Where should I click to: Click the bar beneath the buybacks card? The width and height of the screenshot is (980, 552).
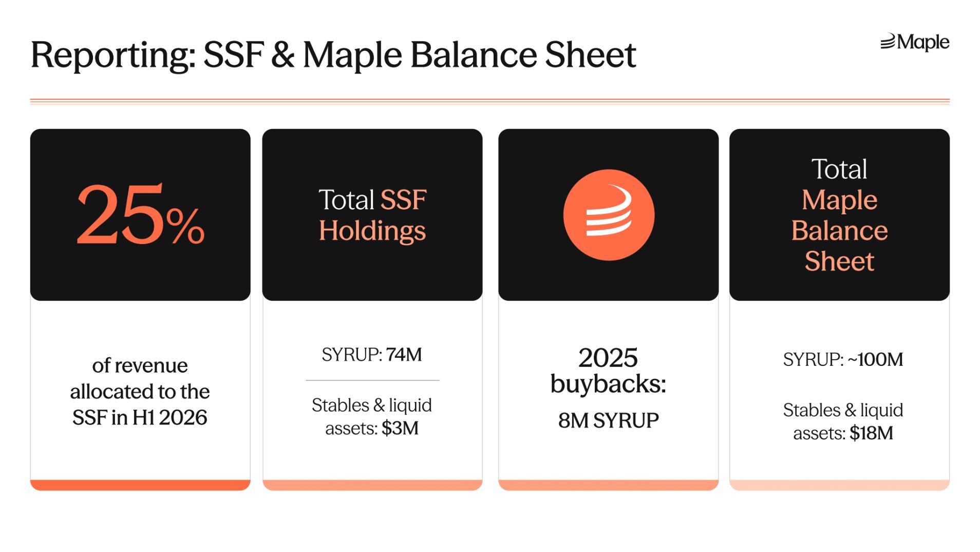click(x=608, y=485)
